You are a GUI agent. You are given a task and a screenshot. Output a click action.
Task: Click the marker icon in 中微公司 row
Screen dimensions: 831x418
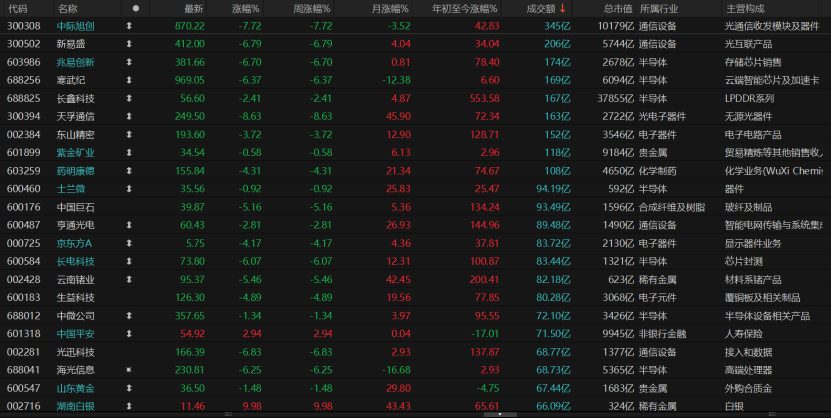129,316
